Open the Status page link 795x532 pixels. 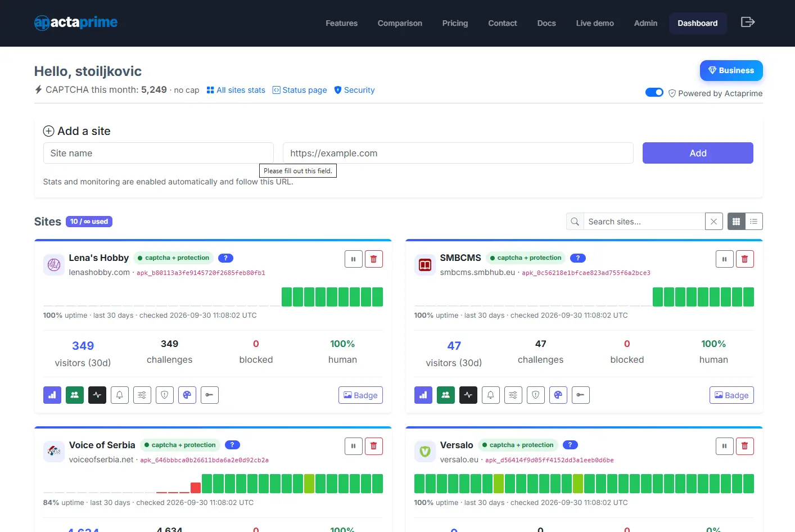click(300, 90)
